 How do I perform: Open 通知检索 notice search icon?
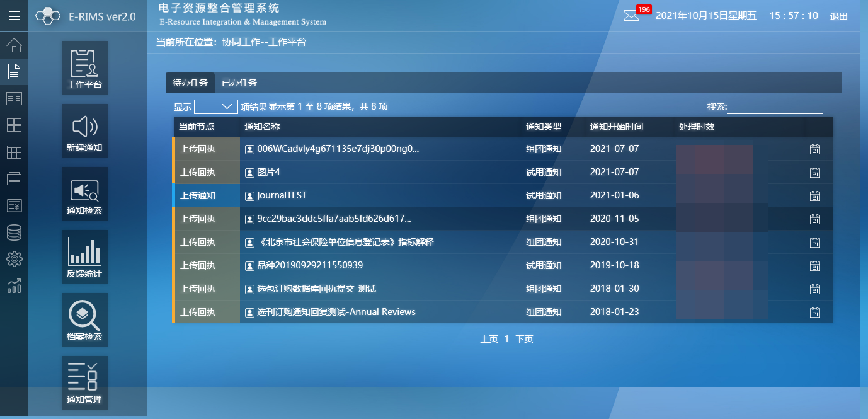click(x=84, y=194)
